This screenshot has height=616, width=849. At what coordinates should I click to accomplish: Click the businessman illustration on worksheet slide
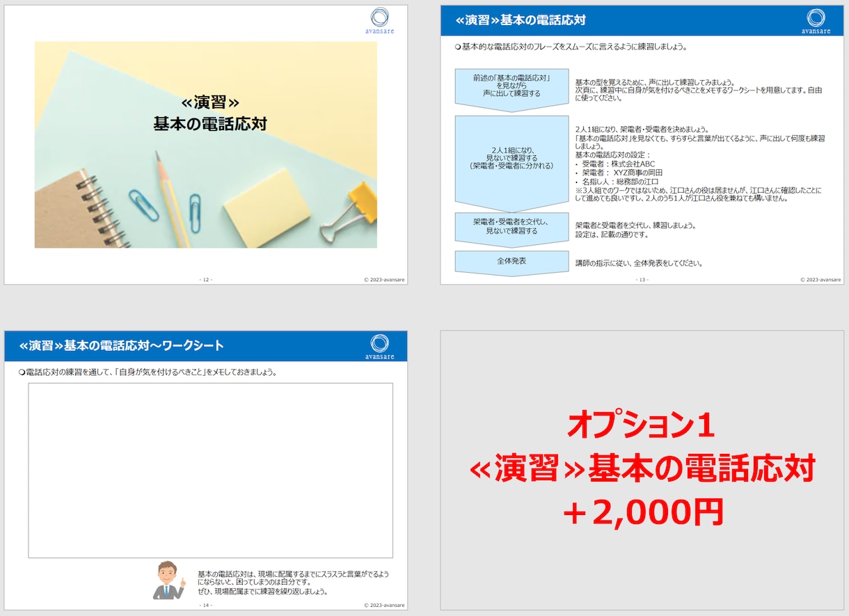click(x=168, y=580)
